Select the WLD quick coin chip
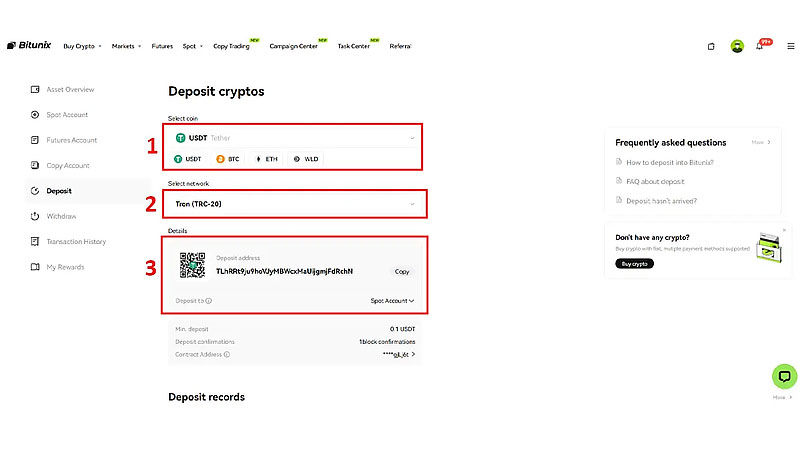The image size is (800, 450). 306,159
